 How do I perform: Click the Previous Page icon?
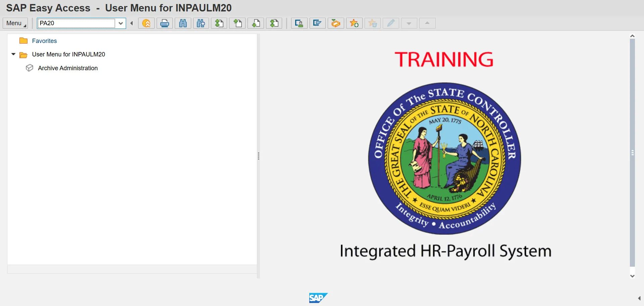pyautogui.click(x=237, y=23)
